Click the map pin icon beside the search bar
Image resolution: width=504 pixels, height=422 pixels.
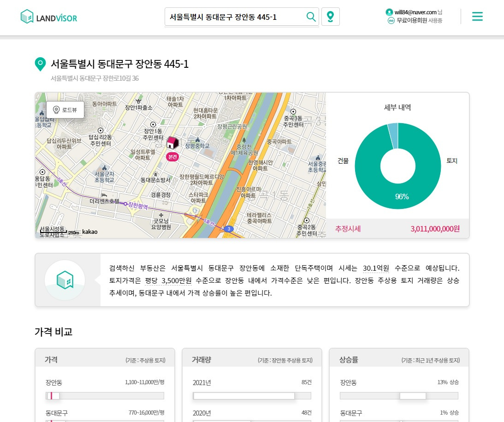click(330, 16)
